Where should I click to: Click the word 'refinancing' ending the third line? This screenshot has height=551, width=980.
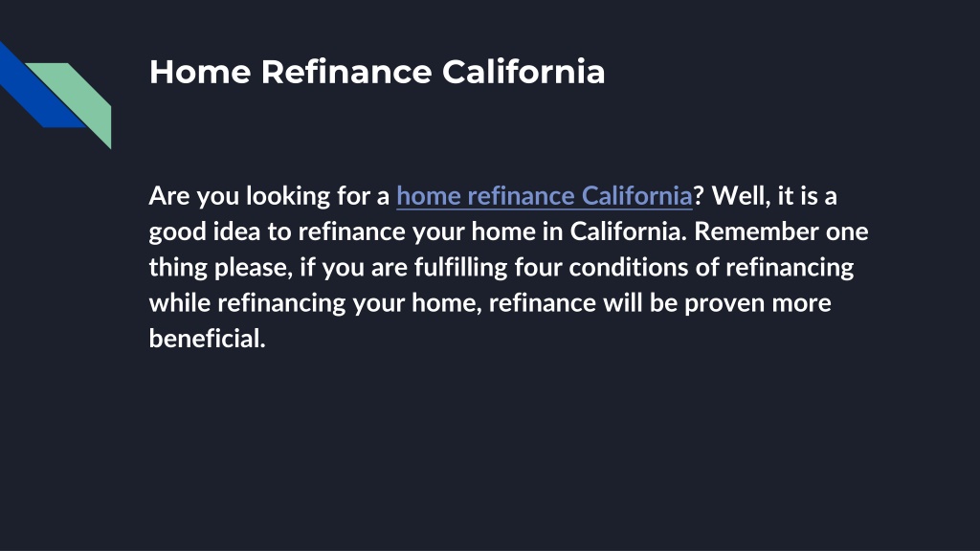coord(790,268)
